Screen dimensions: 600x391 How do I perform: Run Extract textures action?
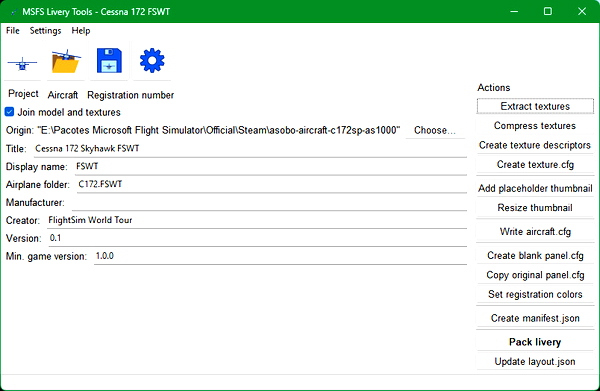(x=535, y=106)
